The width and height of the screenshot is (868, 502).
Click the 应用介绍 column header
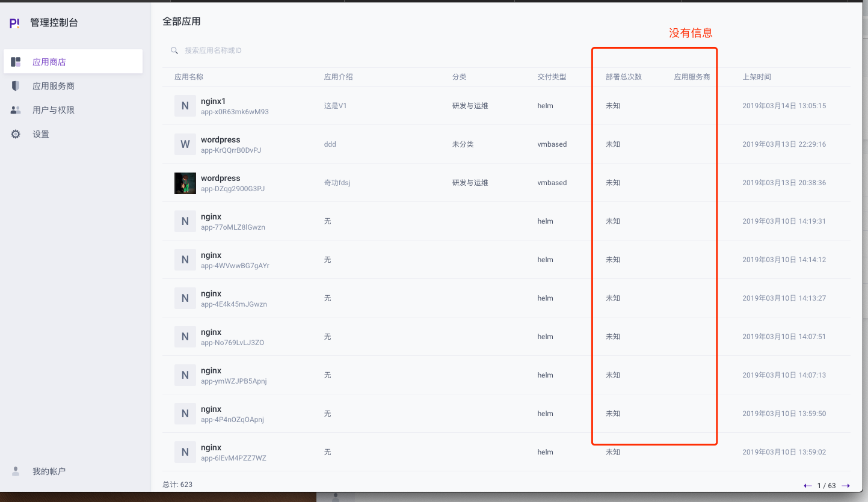(x=338, y=77)
